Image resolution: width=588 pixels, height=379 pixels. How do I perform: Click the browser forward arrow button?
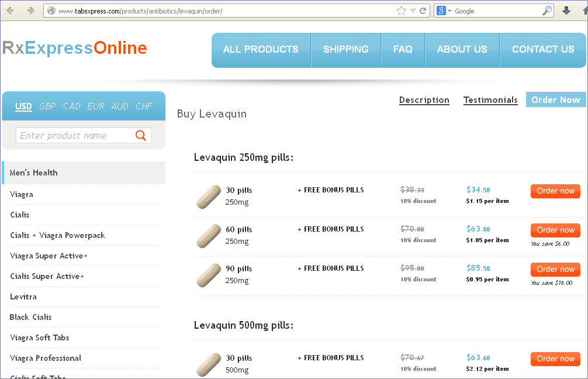pos(30,11)
